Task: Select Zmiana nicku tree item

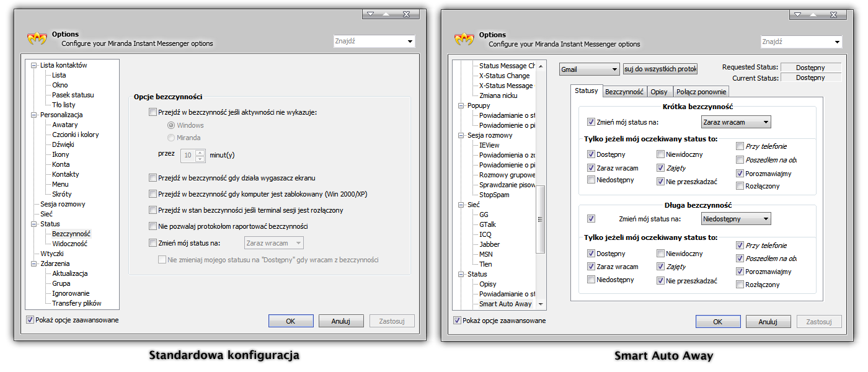Action: coord(498,95)
